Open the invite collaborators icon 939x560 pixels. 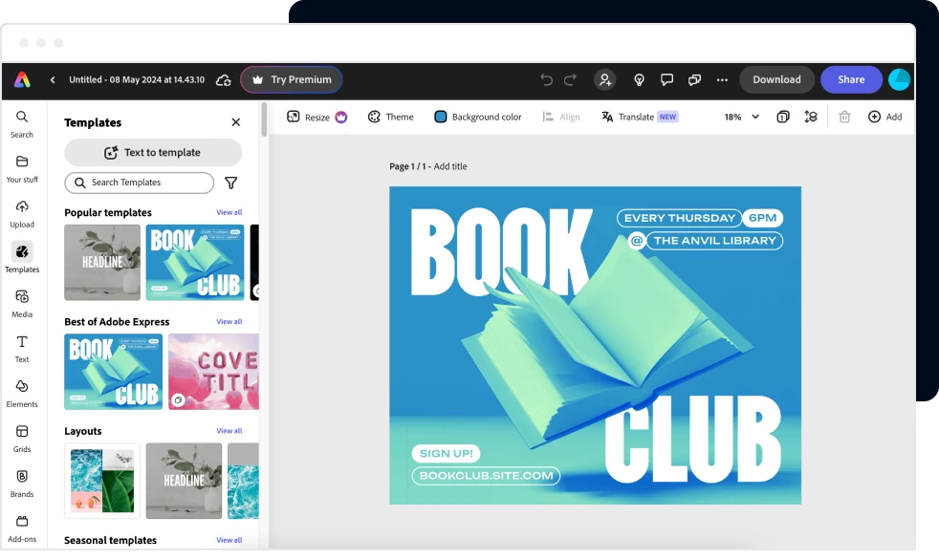pyautogui.click(x=604, y=80)
